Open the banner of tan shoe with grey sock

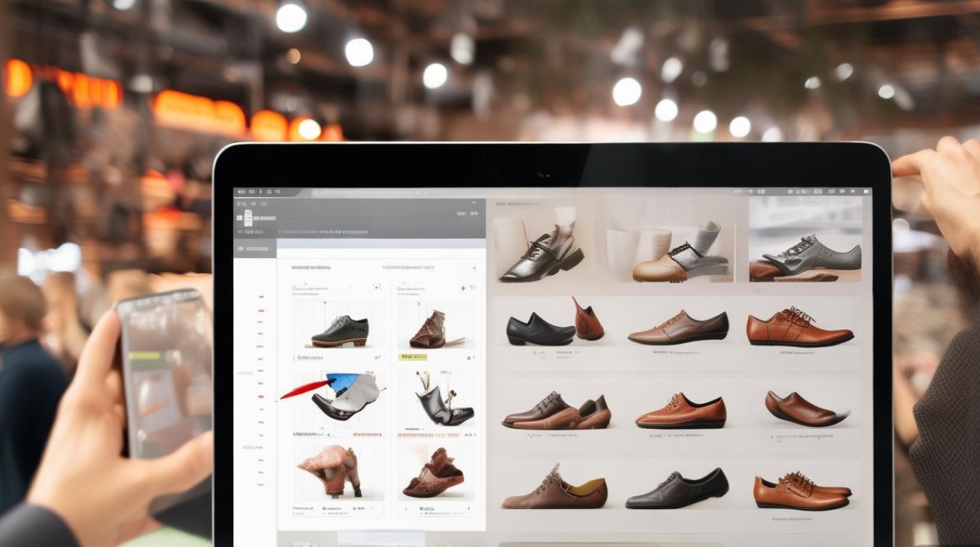(670, 244)
